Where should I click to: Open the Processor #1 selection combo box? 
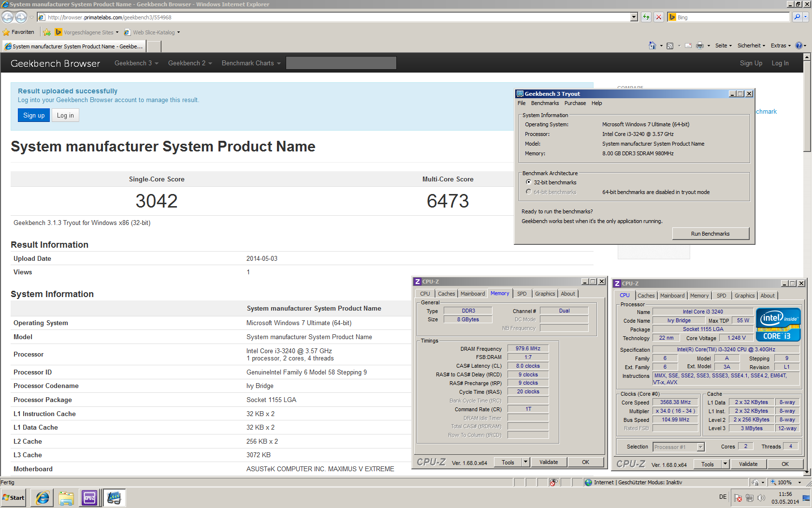(x=679, y=447)
